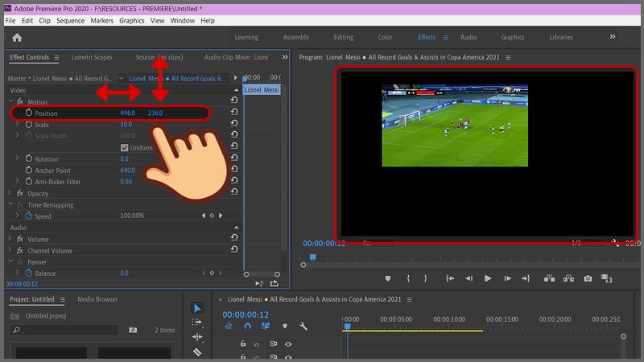Toggle V3 track output eye

pos(288,344)
